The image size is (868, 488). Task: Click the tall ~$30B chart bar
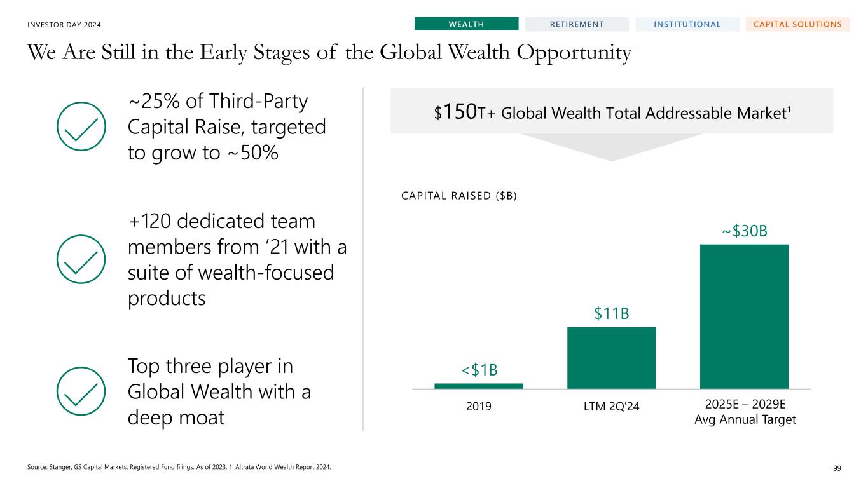744,316
